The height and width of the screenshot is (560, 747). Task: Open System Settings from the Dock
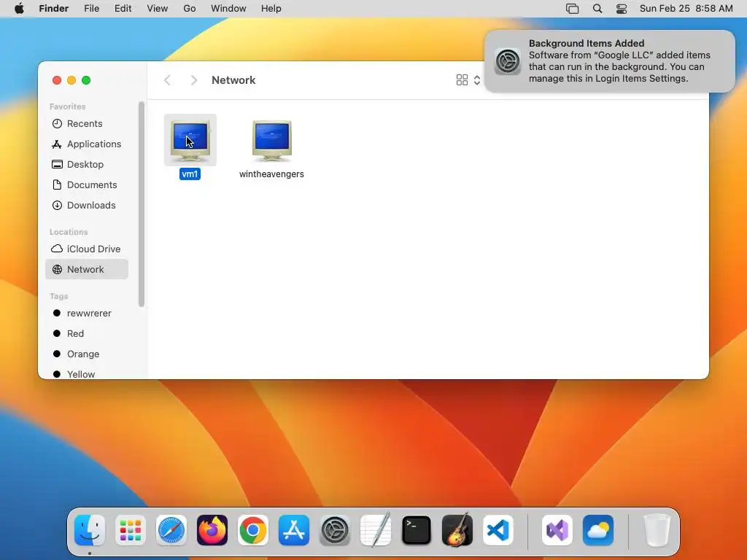coord(335,530)
